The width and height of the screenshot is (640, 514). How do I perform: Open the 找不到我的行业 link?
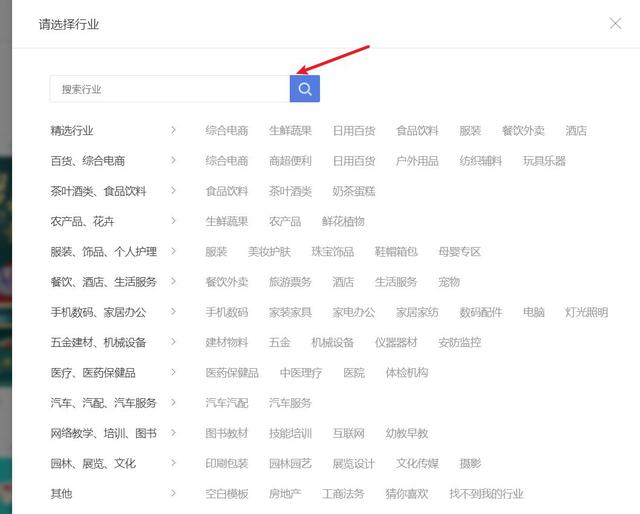(x=486, y=493)
